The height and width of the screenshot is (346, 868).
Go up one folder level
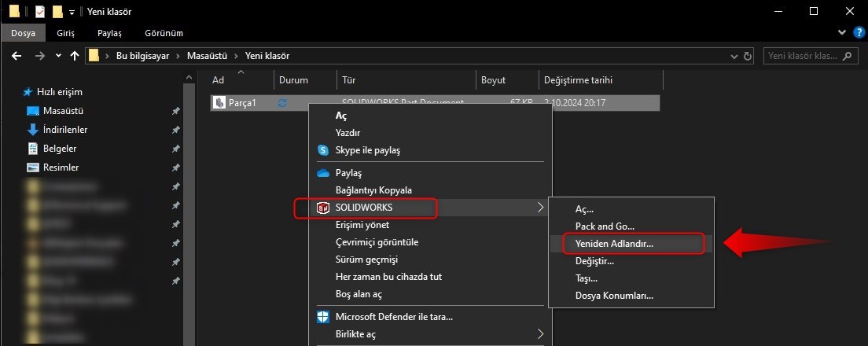tap(75, 56)
